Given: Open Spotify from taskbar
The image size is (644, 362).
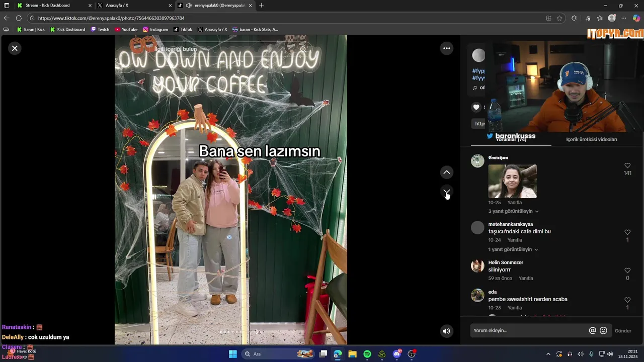Looking at the screenshot, I should click(367, 354).
